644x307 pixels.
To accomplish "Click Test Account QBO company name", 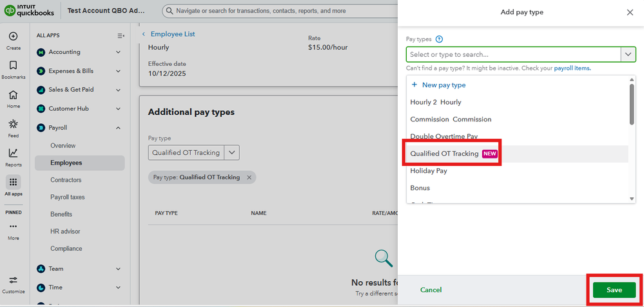I will 106,11.
